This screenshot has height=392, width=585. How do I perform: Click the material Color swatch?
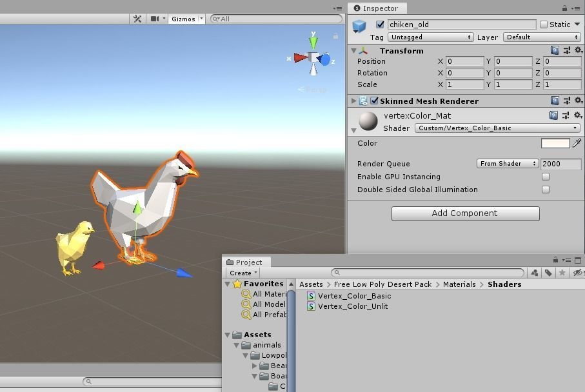pyautogui.click(x=555, y=143)
